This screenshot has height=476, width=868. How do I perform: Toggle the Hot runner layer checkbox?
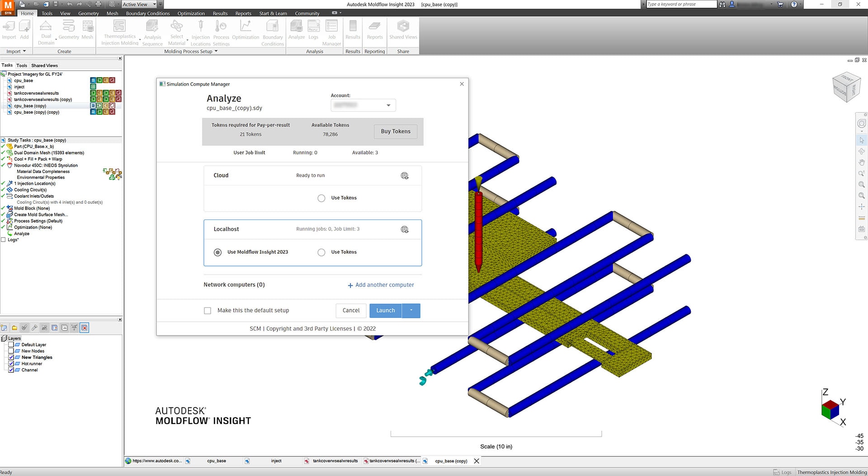(11, 364)
